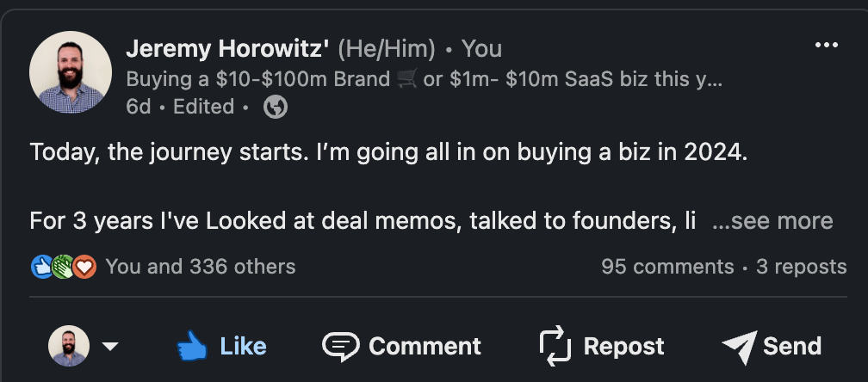Click the blue like reaction icon
The image size is (868, 382).
pos(42,267)
